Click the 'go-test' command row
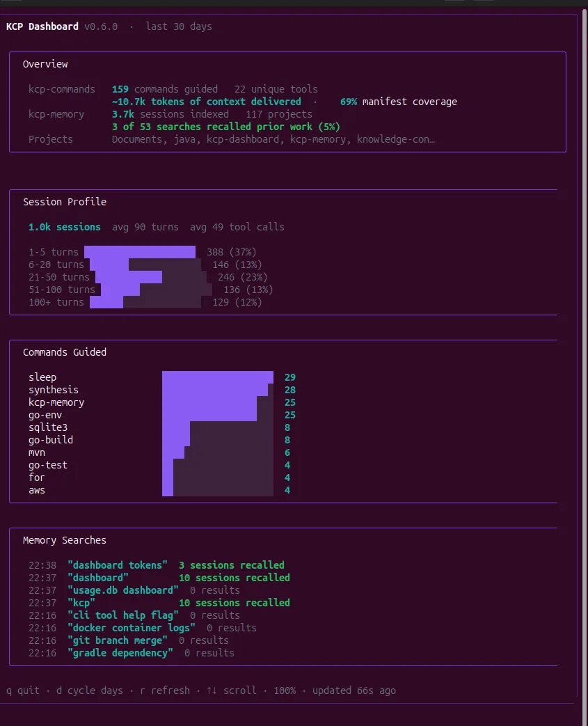This screenshot has width=588, height=726. 48,465
